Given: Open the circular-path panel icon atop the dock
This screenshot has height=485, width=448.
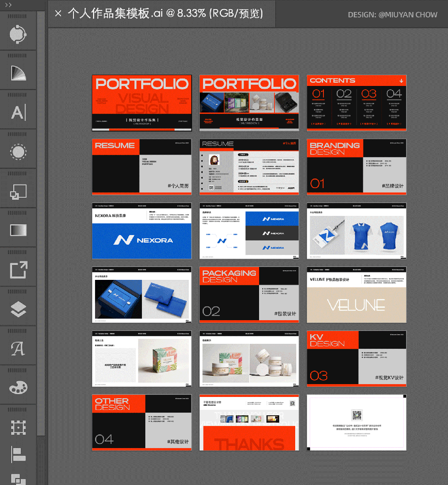Looking at the screenshot, I should coord(18,34).
